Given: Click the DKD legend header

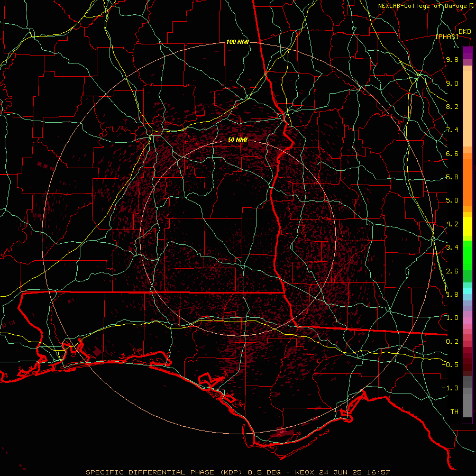Looking at the screenshot, I should click(x=464, y=32).
